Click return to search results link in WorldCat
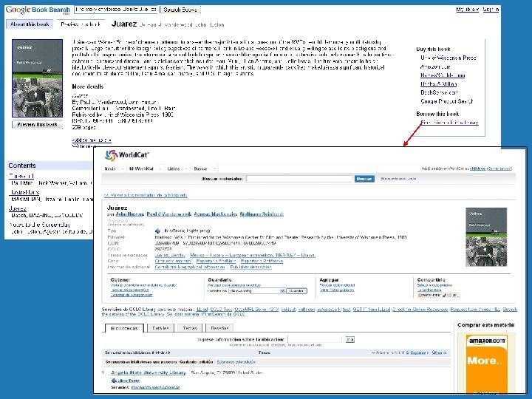This screenshot has height=399, width=532. (146, 195)
